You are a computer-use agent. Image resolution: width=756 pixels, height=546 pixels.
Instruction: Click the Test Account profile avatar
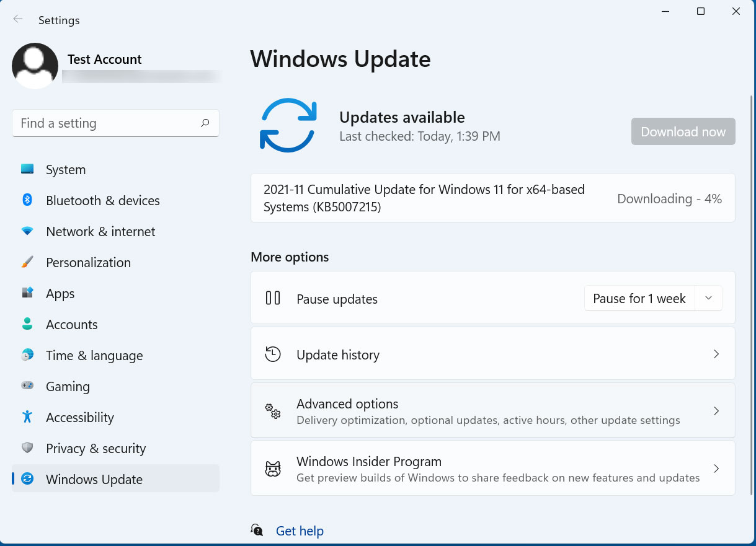(35, 66)
